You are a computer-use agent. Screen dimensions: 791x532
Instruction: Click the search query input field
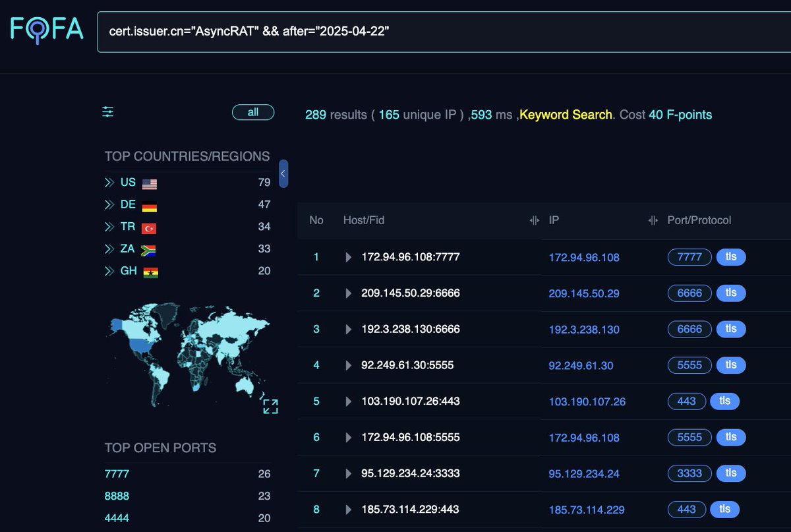(444, 31)
